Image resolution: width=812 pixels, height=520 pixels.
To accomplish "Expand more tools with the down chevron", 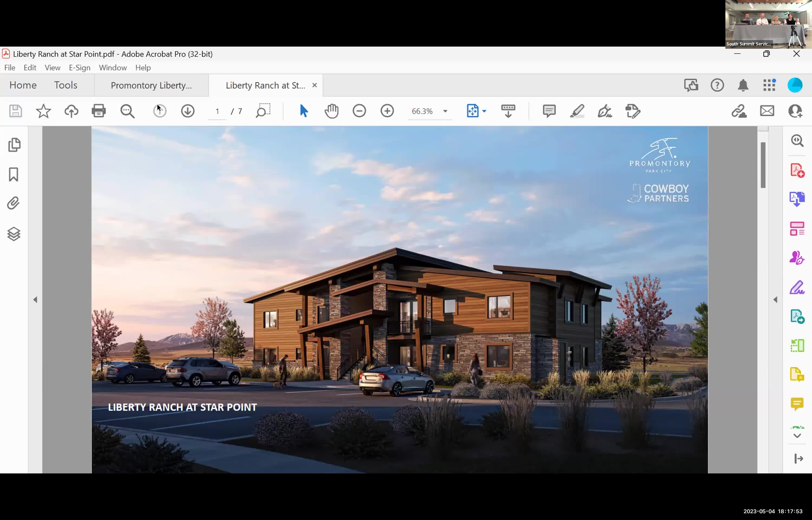I will [x=797, y=435].
